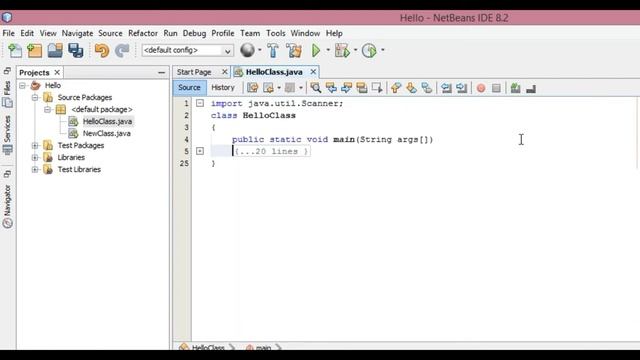Viewport: 640px width, 360px height.
Task: Click the Debug Project icon
Action: [x=342, y=51]
